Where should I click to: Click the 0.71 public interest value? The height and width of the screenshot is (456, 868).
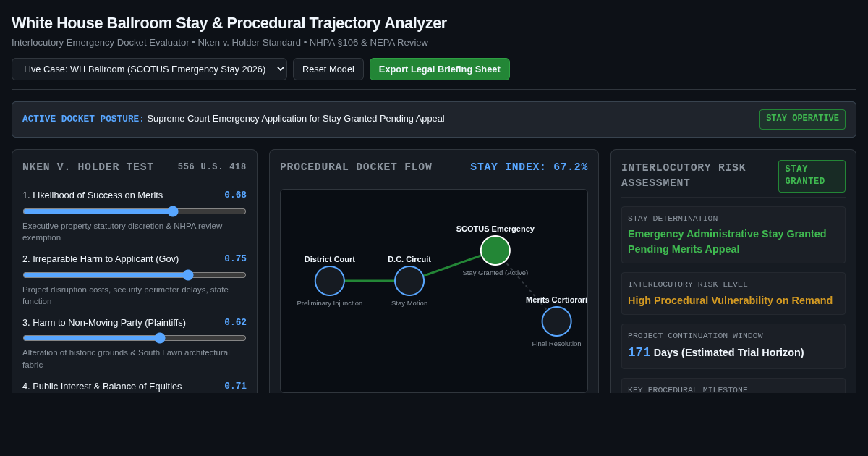235,387
